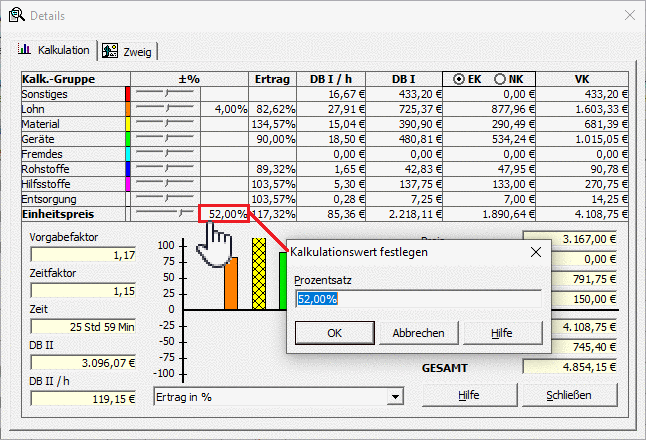
Task: Click the Details magnifier icon in title bar
Action: coord(16,15)
